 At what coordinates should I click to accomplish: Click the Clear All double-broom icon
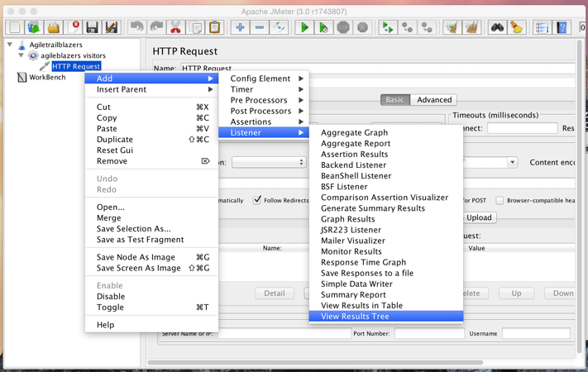(471, 27)
